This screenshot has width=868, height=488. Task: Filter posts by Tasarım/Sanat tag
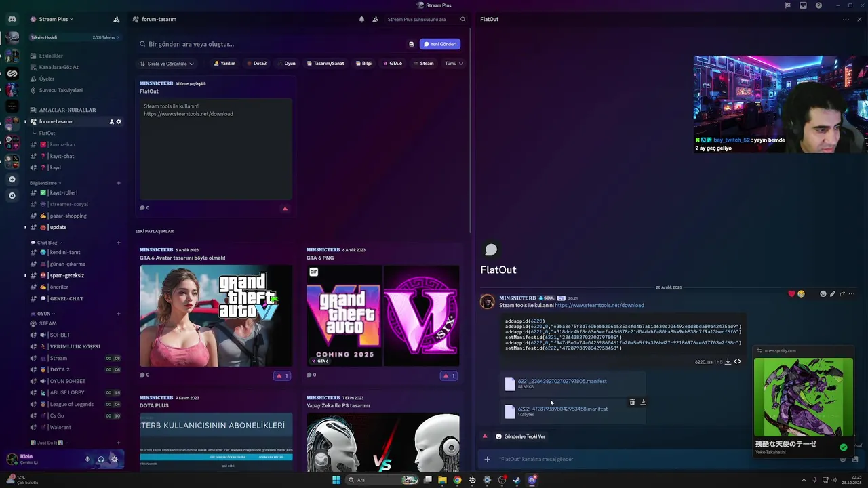(325, 64)
